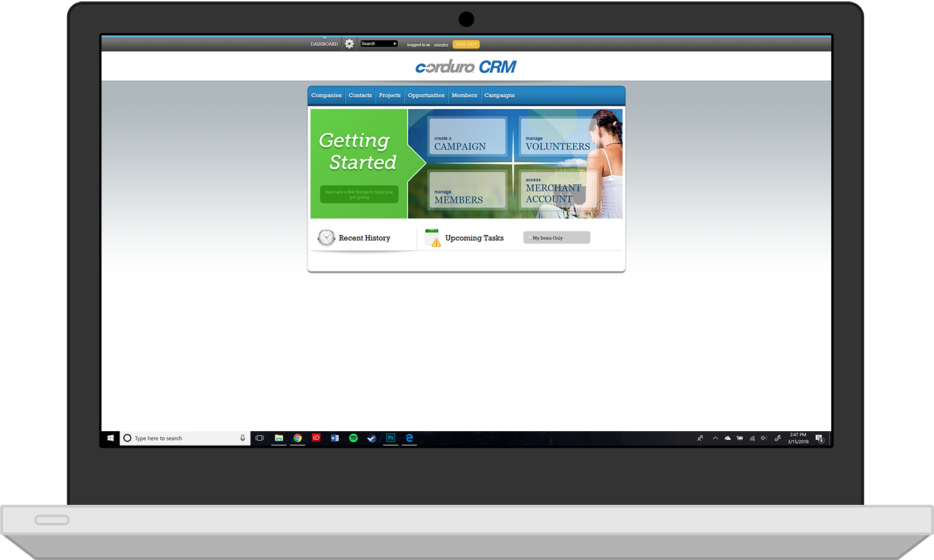Click the taskbar microphone icon
Viewport: 934px width, 560px height.
point(243,438)
